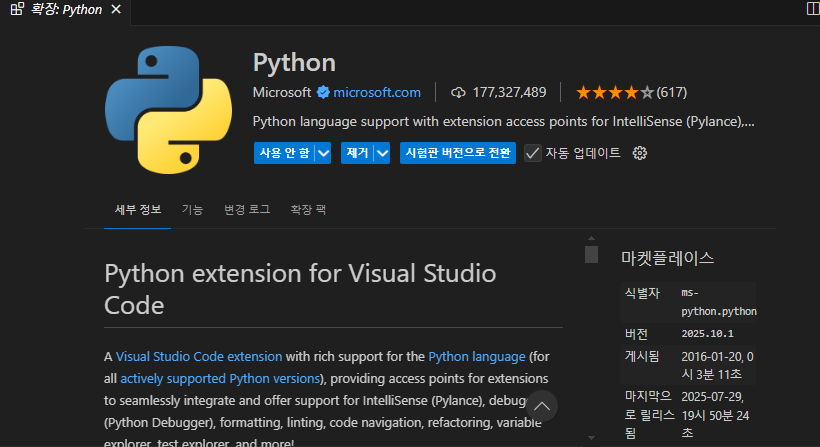Switch to the 기능 tab
The image size is (820, 447).
192,210
